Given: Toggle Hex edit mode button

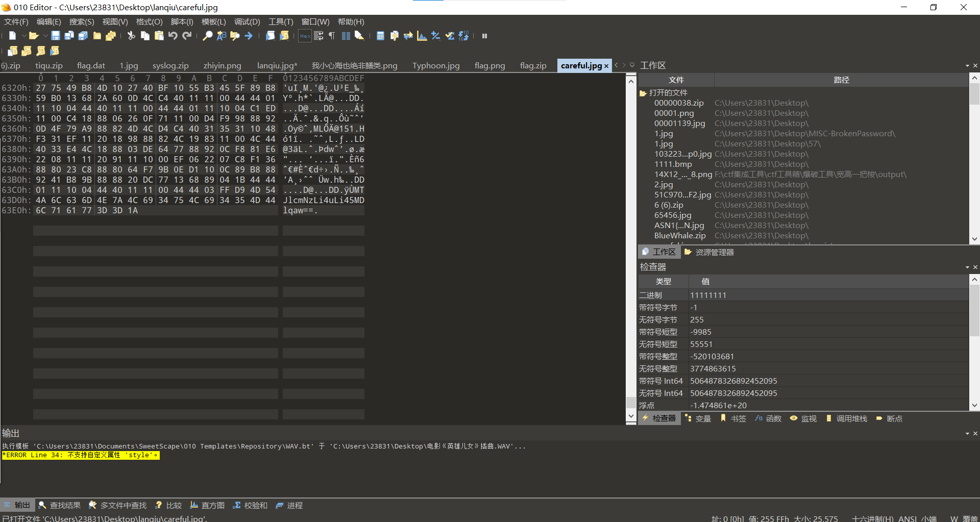Looking at the screenshot, I should (x=305, y=36).
